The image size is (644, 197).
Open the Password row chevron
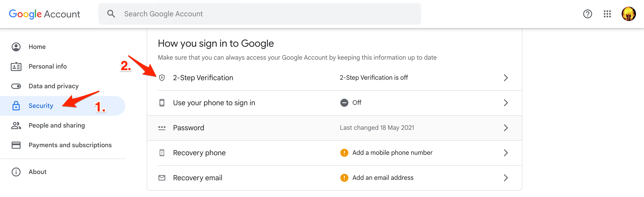pos(506,128)
